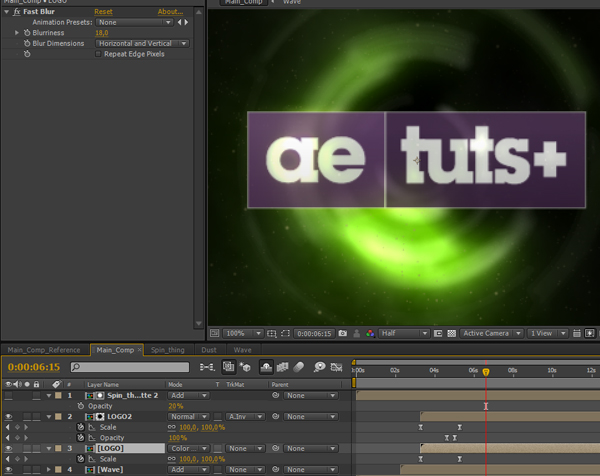Expand the Blurriness property triangle
The width and height of the screenshot is (600, 476).
click(16, 33)
